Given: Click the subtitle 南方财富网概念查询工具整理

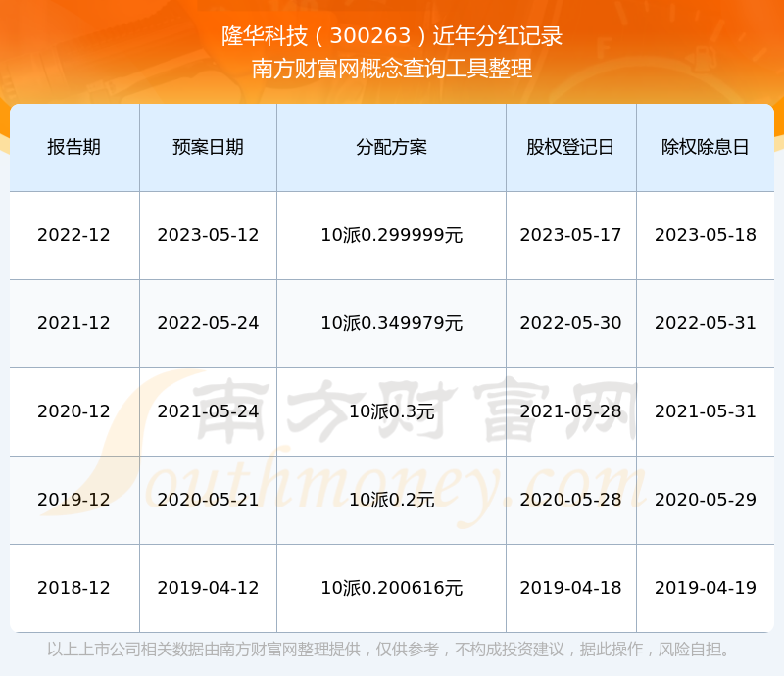Looking at the screenshot, I should point(392,69).
